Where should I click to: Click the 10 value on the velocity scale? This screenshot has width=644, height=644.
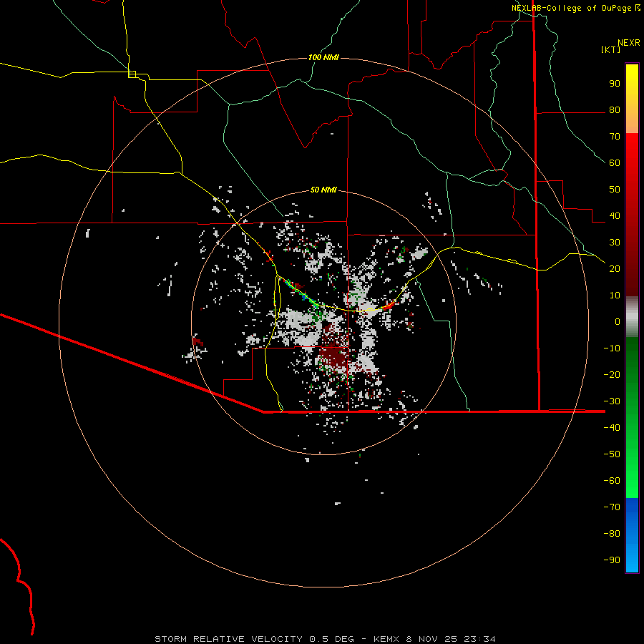615,296
